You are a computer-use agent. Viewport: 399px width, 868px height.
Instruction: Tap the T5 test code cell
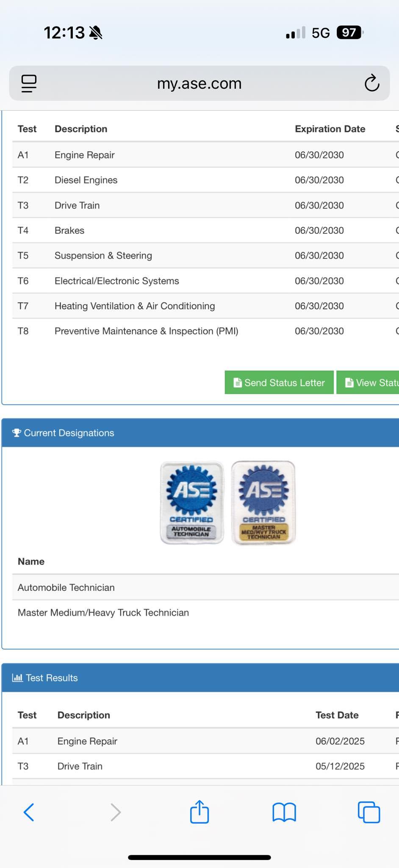pyautogui.click(x=23, y=256)
